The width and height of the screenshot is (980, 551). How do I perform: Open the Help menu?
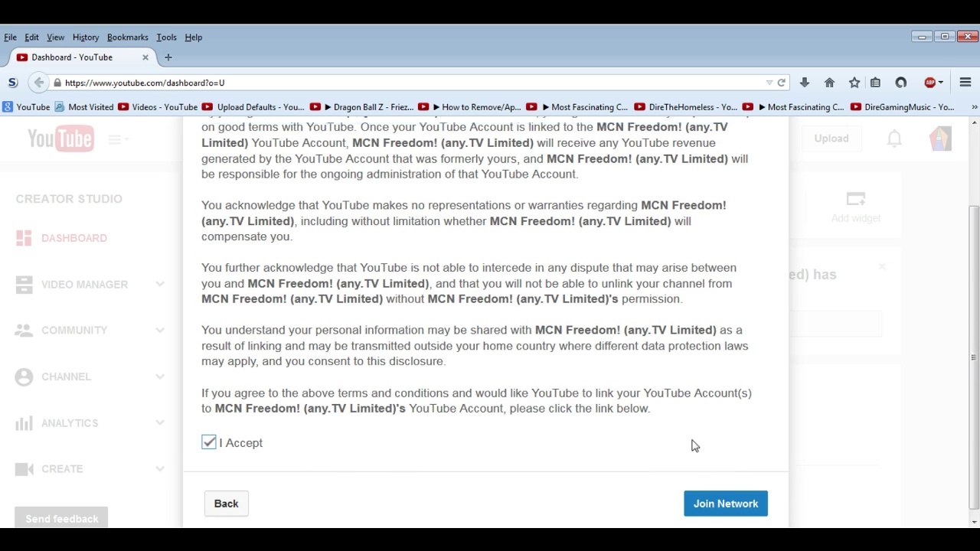193,37
